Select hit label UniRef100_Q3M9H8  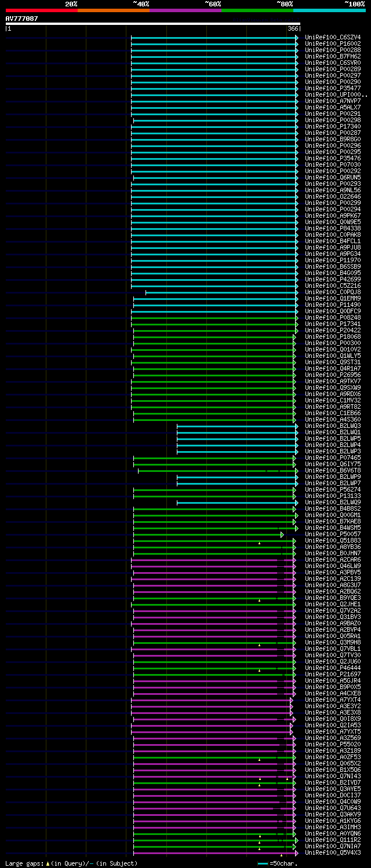tap(333, 642)
